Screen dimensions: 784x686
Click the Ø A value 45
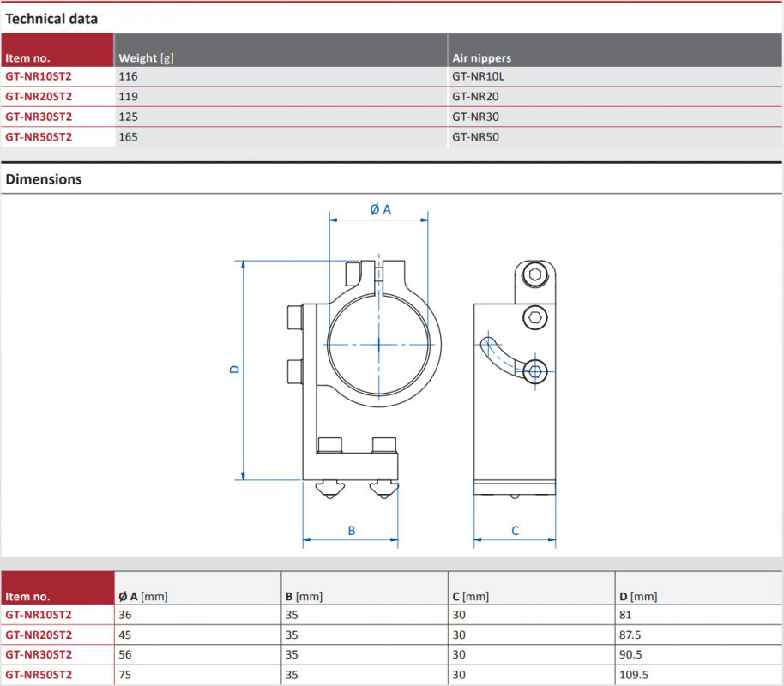pos(125,635)
